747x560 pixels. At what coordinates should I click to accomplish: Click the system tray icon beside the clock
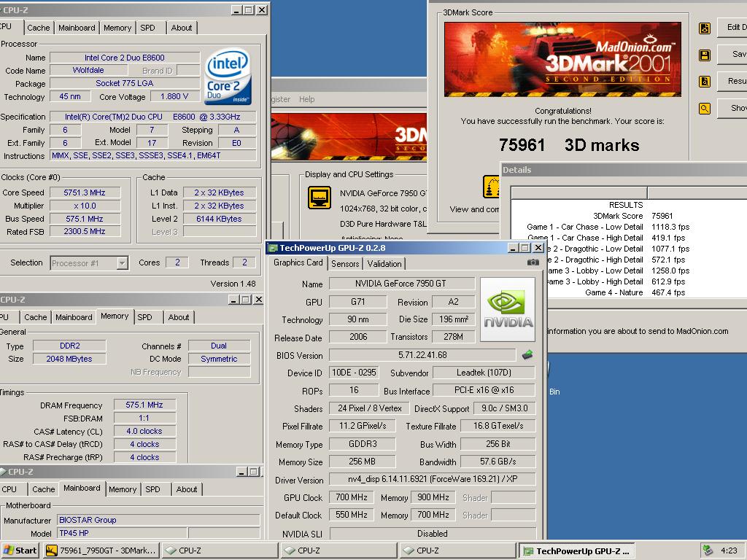tap(708, 550)
